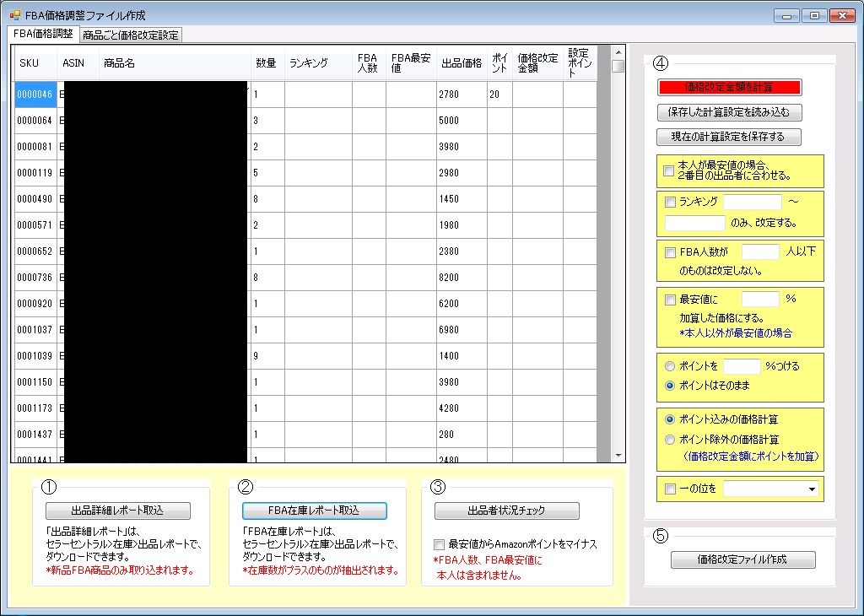The width and height of the screenshot is (864, 616).
Task: Select SKU cell 0000046
Action: 35,95
